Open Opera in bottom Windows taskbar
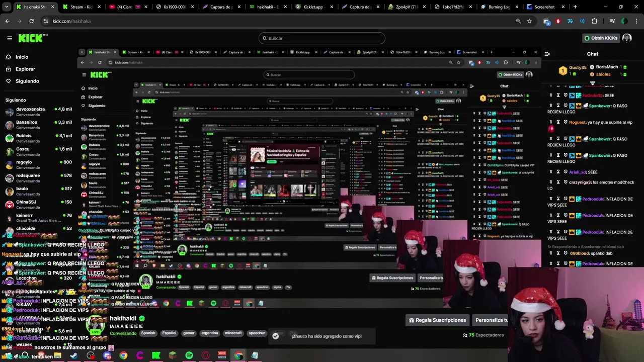The image size is (644, 362). coord(205,355)
